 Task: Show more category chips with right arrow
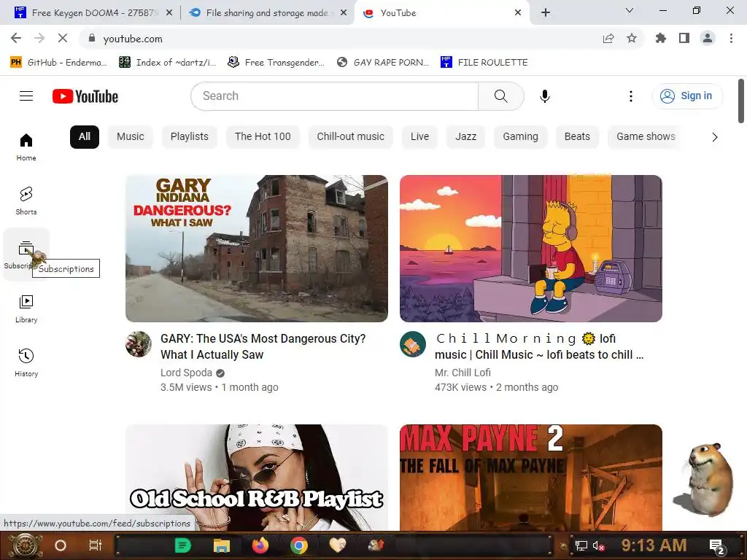coord(714,137)
